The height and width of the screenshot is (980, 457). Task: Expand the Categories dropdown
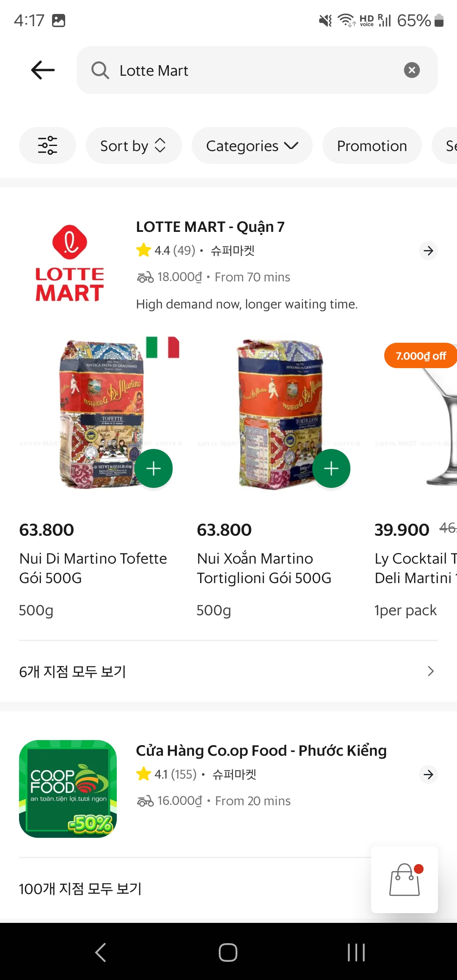tap(252, 146)
